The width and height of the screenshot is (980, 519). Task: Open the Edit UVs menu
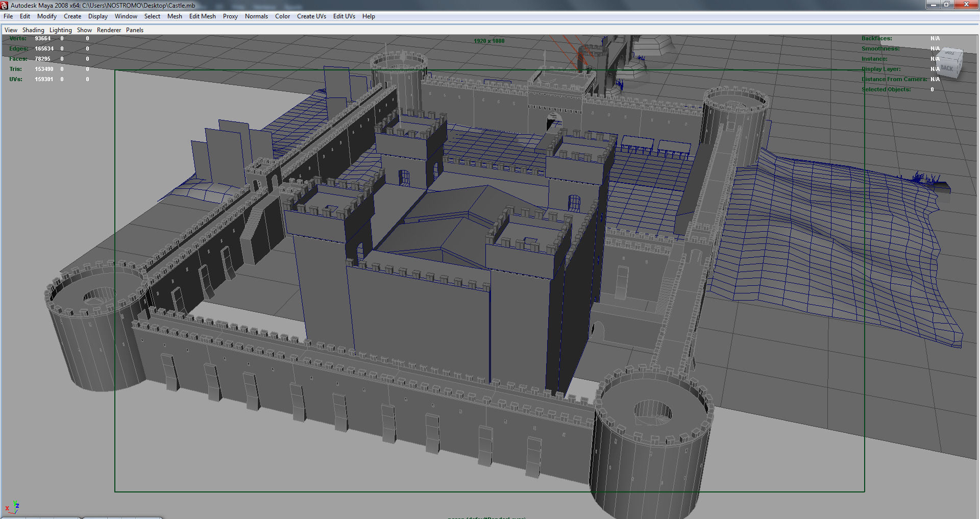tap(344, 16)
